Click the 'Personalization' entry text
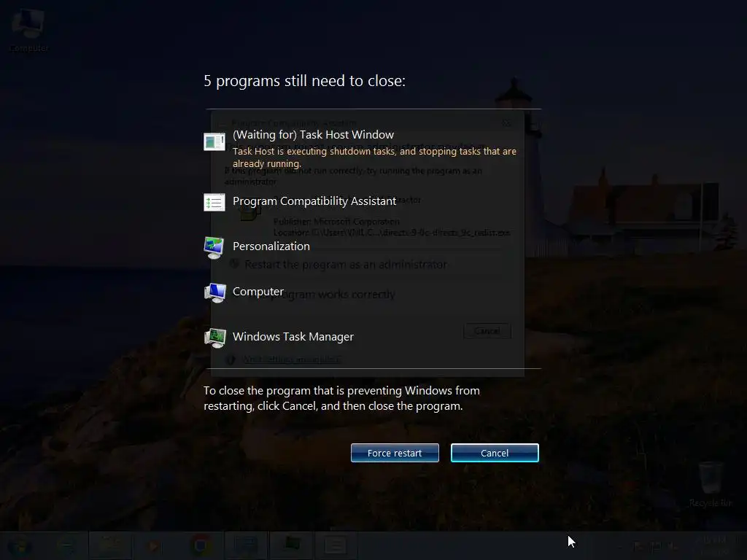The width and height of the screenshot is (747, 560). click(271, 246)
